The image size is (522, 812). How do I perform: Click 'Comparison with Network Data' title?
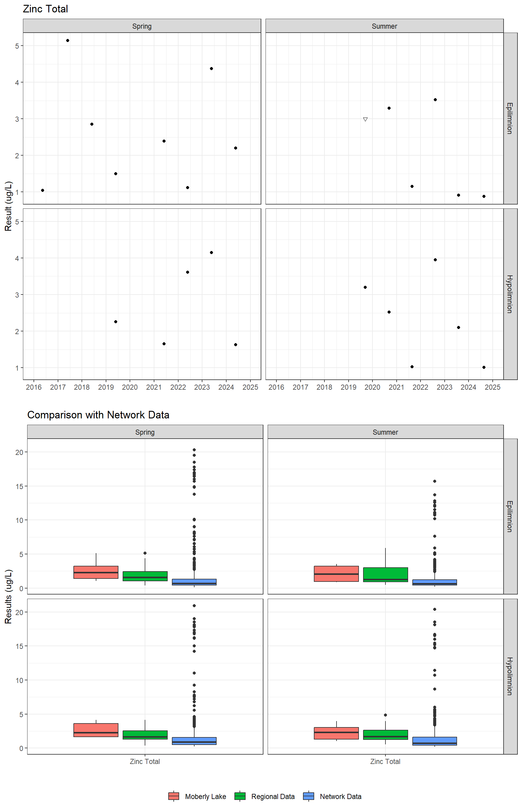click(x=98, y=415)
